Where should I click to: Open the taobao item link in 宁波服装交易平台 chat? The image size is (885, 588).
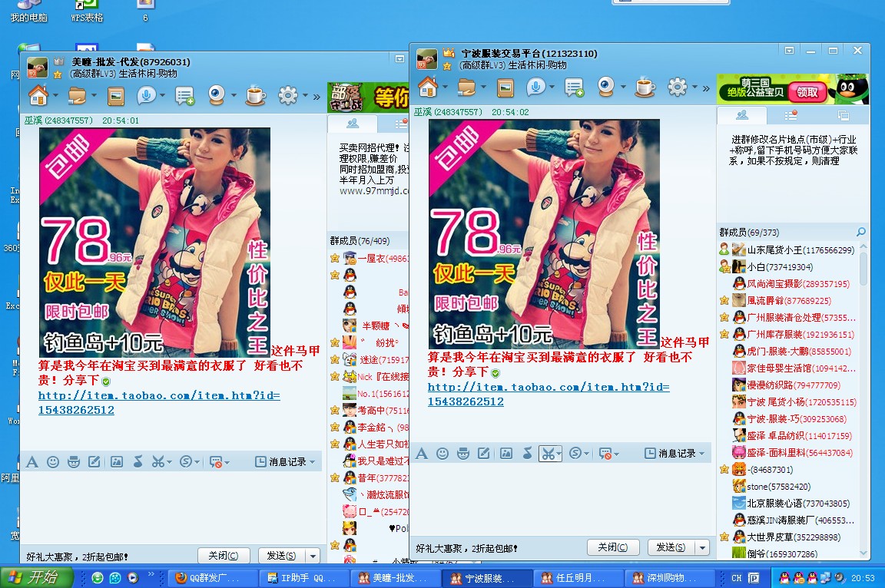(x=548, y=395)
